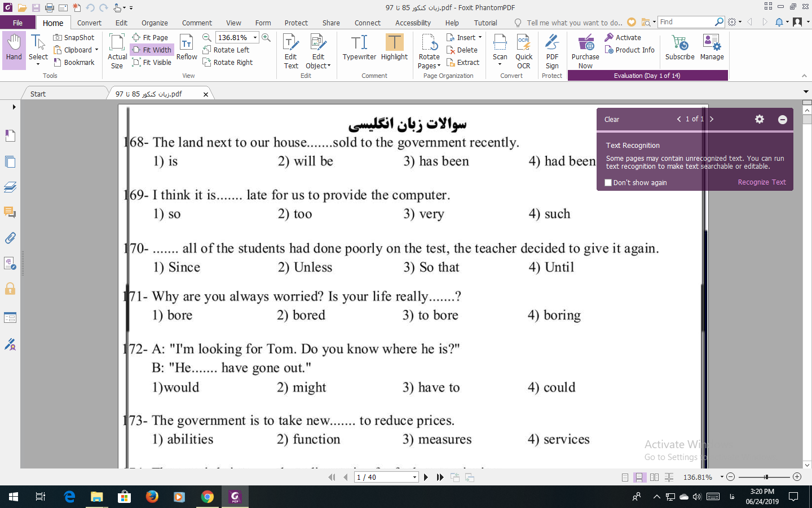812x508 pixels.
Task: Switch to the Comment ribbon tab
Action: [196, 23]
